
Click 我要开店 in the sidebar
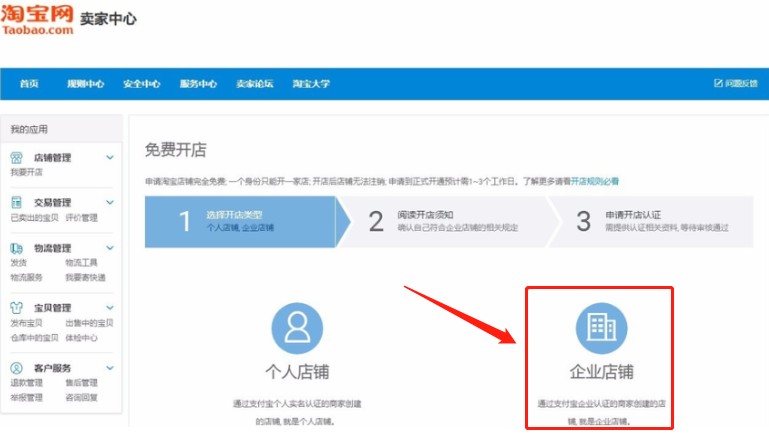26,172
